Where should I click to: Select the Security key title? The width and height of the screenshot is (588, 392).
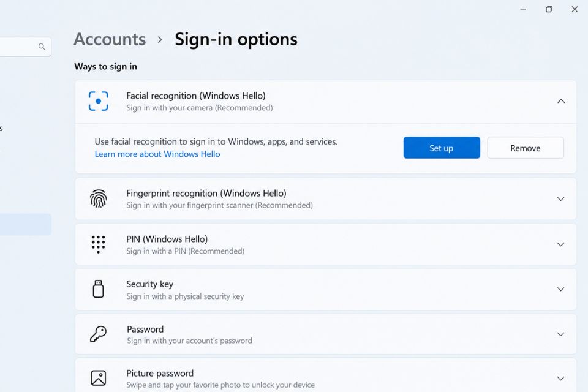pos(149,284)
